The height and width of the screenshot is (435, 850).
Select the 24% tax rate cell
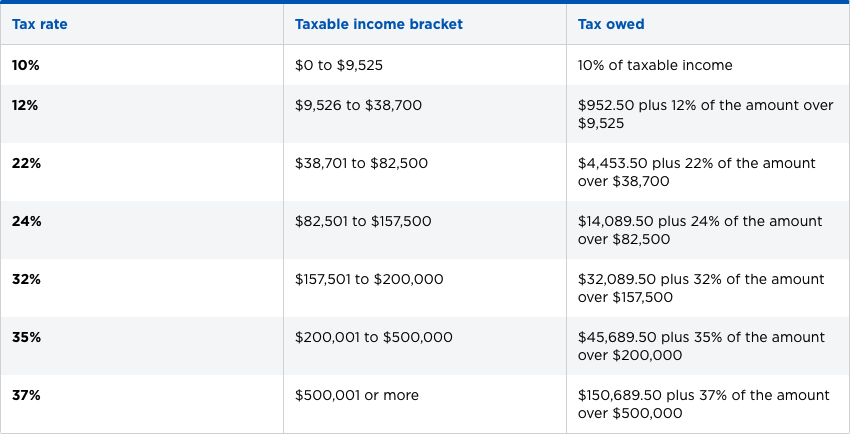26,221
